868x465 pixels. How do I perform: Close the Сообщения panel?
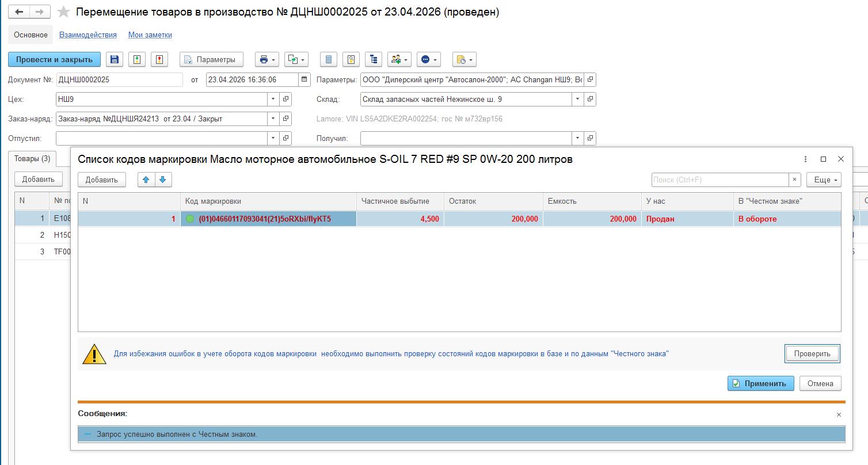click(x=839, y=414)
